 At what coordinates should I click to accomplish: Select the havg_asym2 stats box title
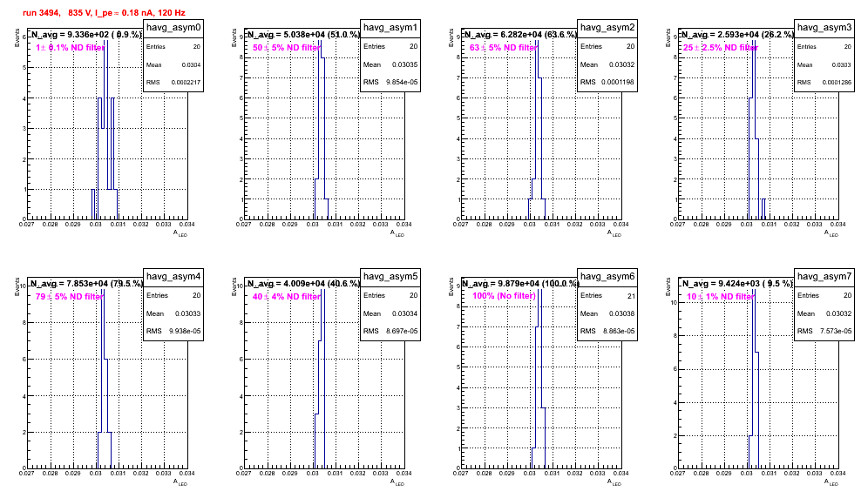point(607,27)
